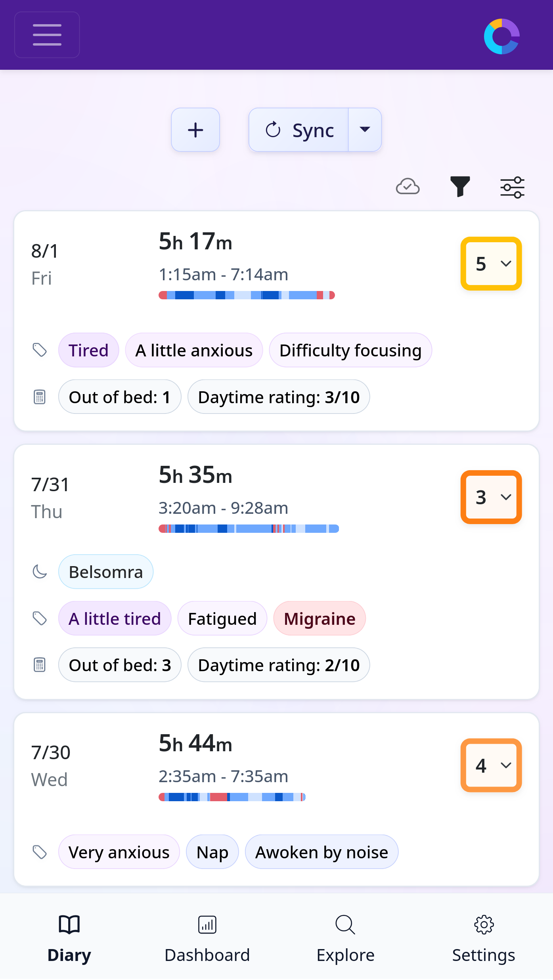Click the calculator icon on the 7/31 entry

pyautogui.click(x=40, y=665)
